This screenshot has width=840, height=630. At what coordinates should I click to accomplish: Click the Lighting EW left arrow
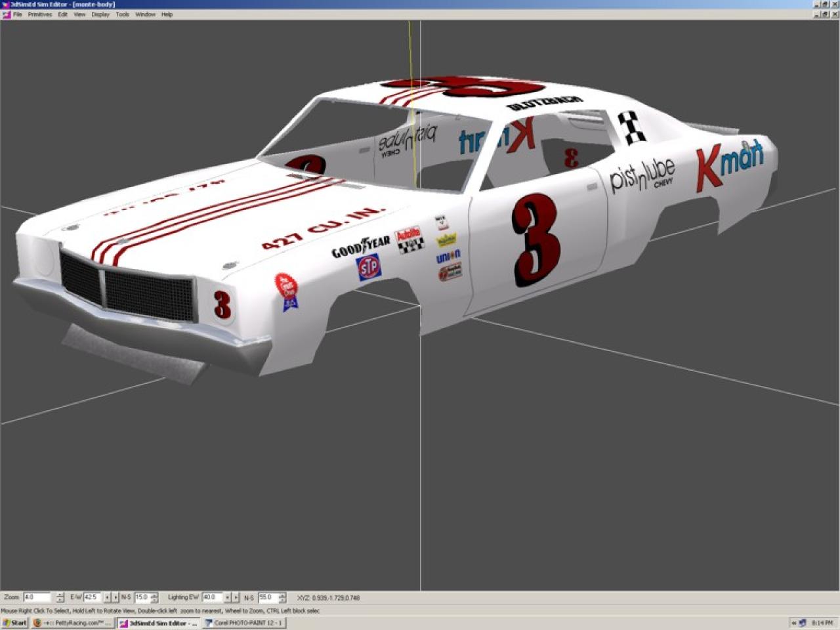(228, 597)
